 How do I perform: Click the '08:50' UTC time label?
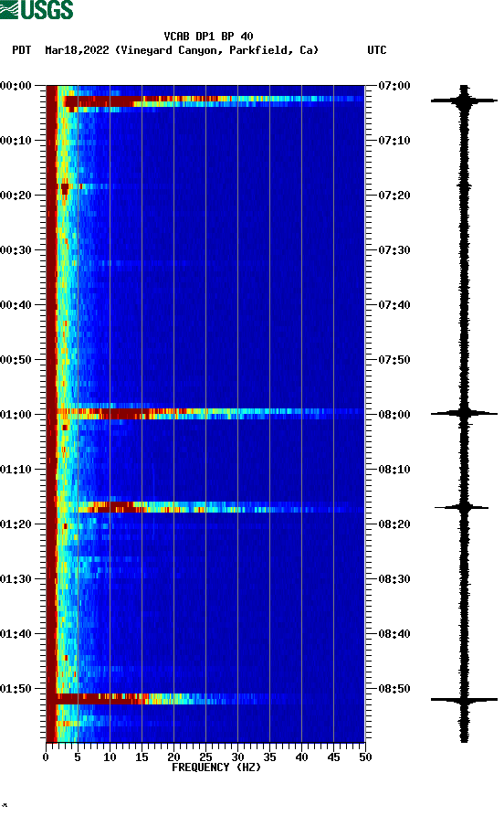(394, 689)
